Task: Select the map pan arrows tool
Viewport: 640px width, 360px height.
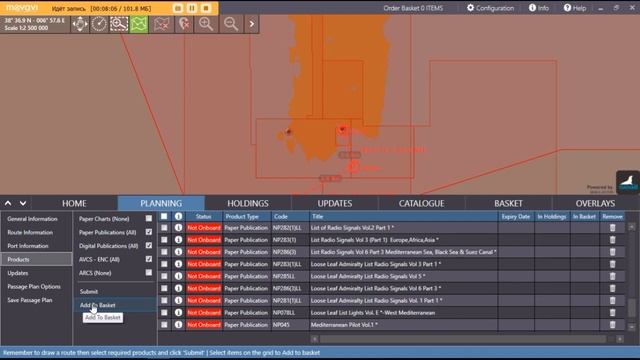Action: (x=80, y=24)
